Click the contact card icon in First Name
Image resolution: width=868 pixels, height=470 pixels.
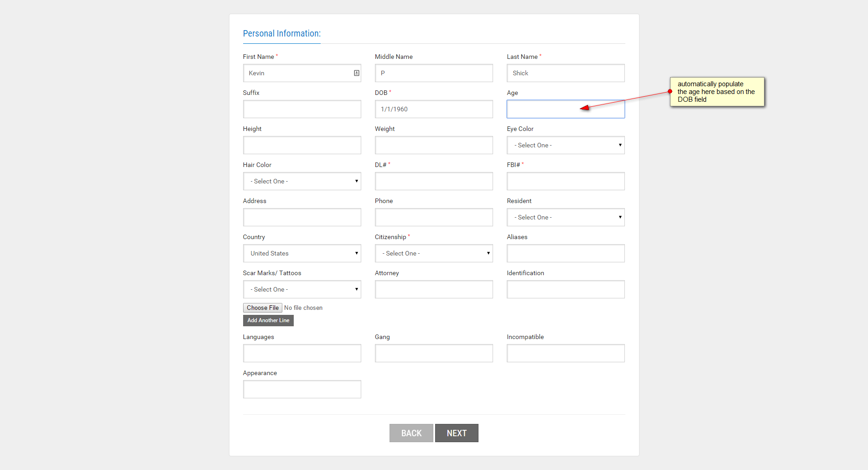(x=357, y=73)
